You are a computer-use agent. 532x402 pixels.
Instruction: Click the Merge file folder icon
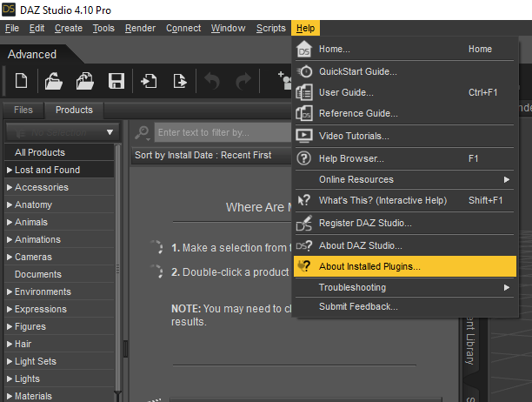click(x=85, y=81)
